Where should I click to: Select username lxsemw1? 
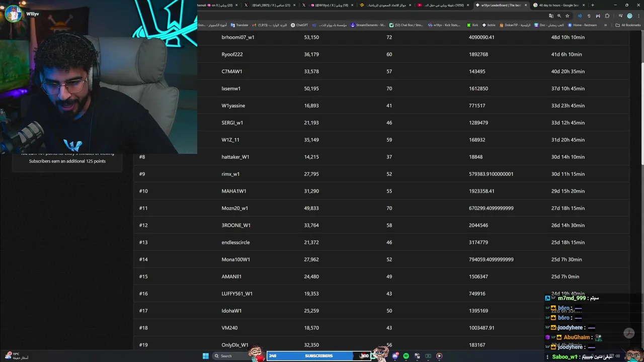point(231,88)
